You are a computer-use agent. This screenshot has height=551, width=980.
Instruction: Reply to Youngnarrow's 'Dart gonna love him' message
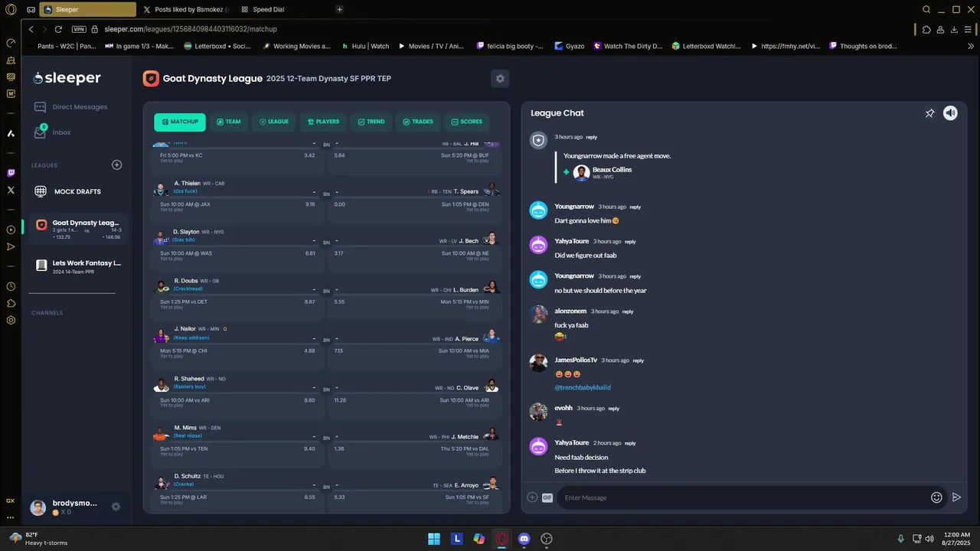coord(635,207)
